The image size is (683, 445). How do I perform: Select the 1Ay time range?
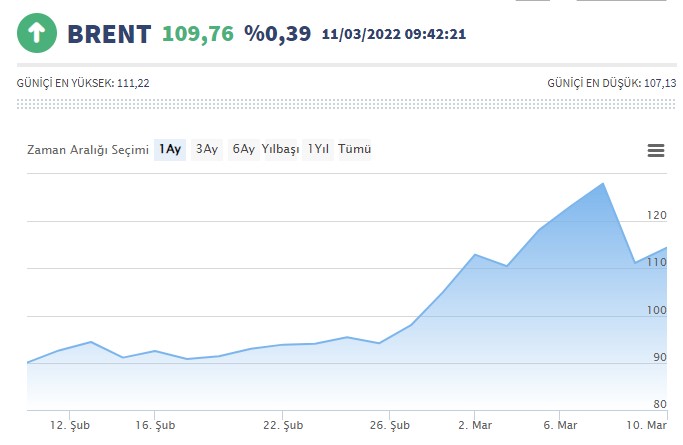[x=170, y=149]
